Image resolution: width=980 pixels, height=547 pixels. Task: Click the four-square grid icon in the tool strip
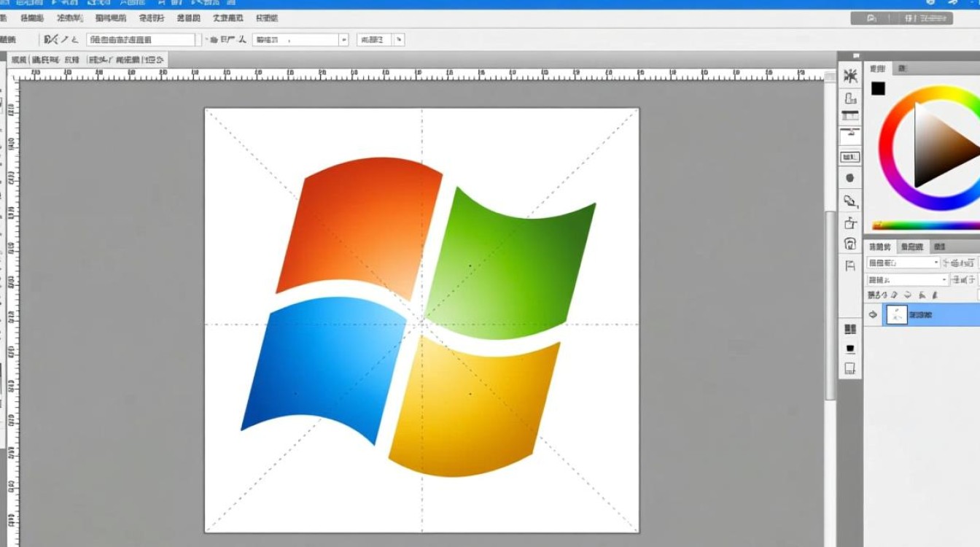(849, 330)
